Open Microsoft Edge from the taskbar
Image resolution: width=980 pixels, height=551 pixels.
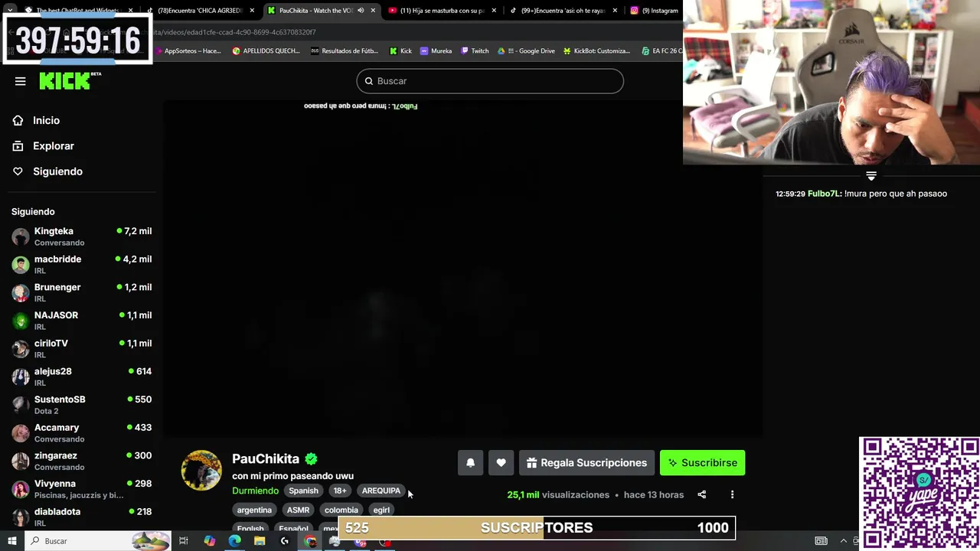(234, 541)
